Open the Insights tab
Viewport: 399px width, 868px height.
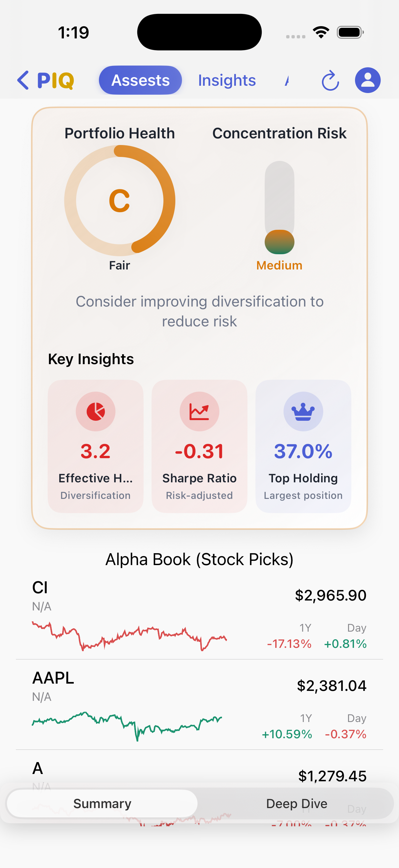227,80
